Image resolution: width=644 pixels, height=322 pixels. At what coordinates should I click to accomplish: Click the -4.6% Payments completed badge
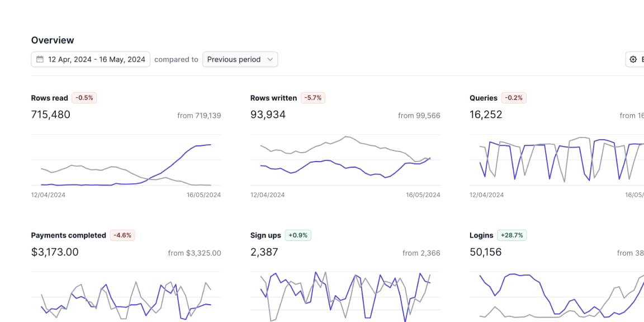[122, 235]
